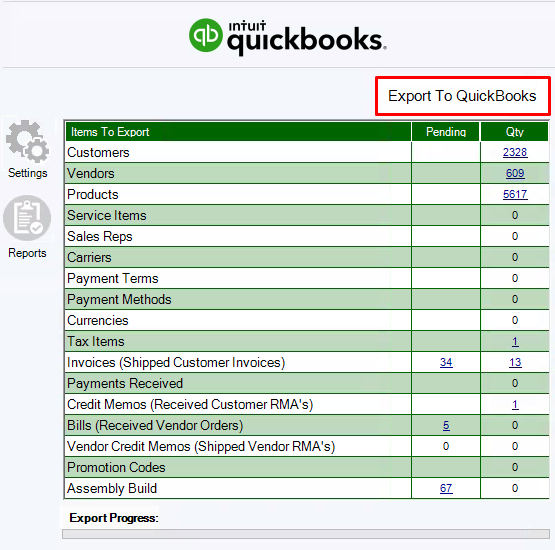The width and height of the screenshot is (555, 550).
Task: Open pending Invoices link 34
Action: [x=446, y=362]
